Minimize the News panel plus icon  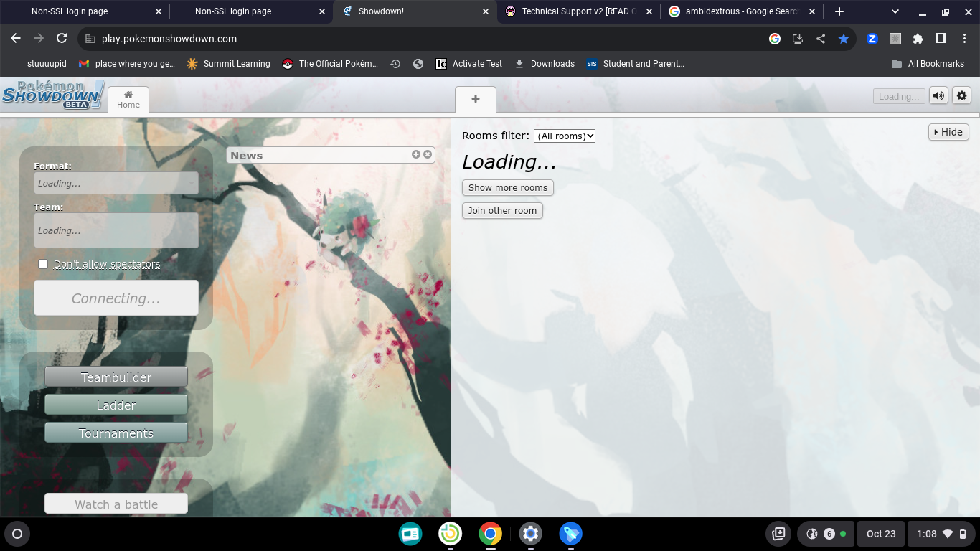[415, 154]
